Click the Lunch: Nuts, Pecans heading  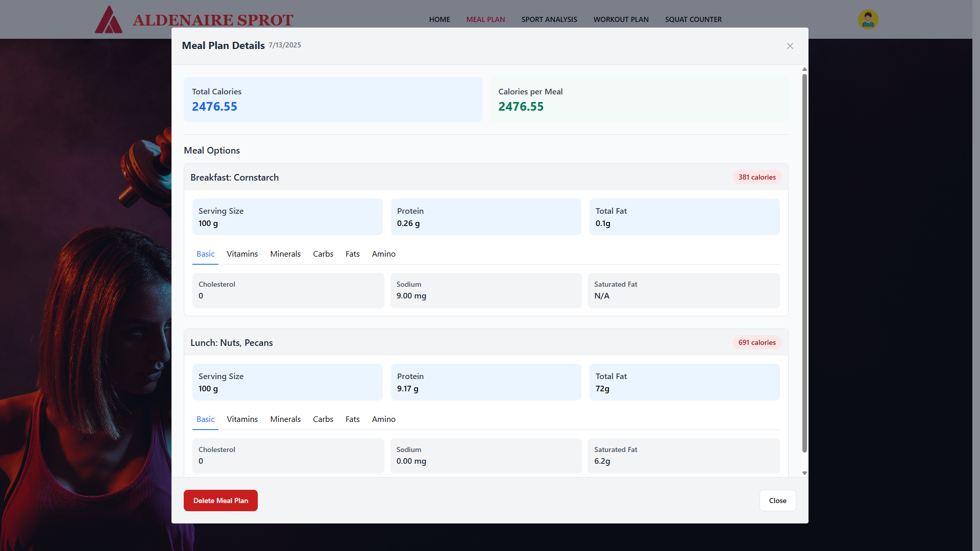231,343
